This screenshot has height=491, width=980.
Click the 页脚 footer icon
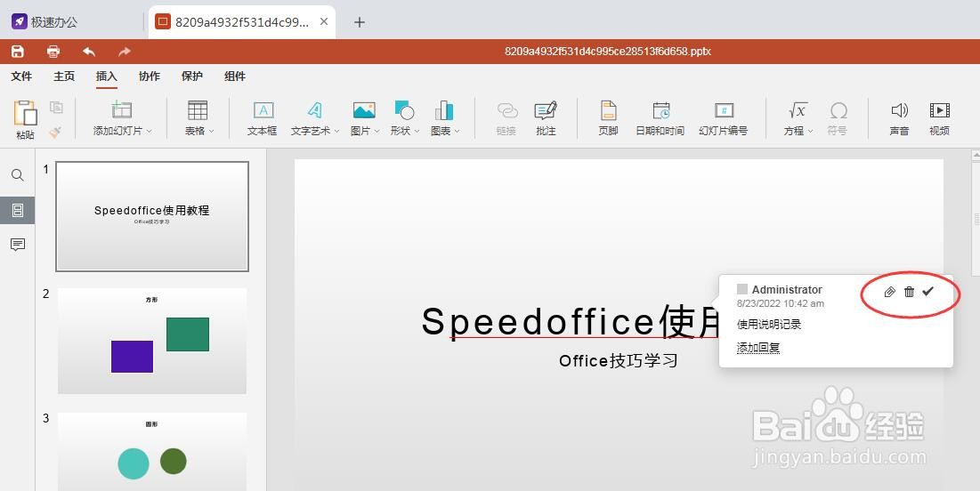tap(608, 110)
